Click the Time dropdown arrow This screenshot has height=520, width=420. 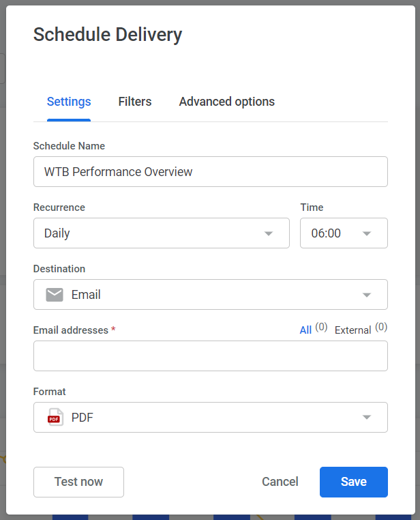tap(367, 233)
